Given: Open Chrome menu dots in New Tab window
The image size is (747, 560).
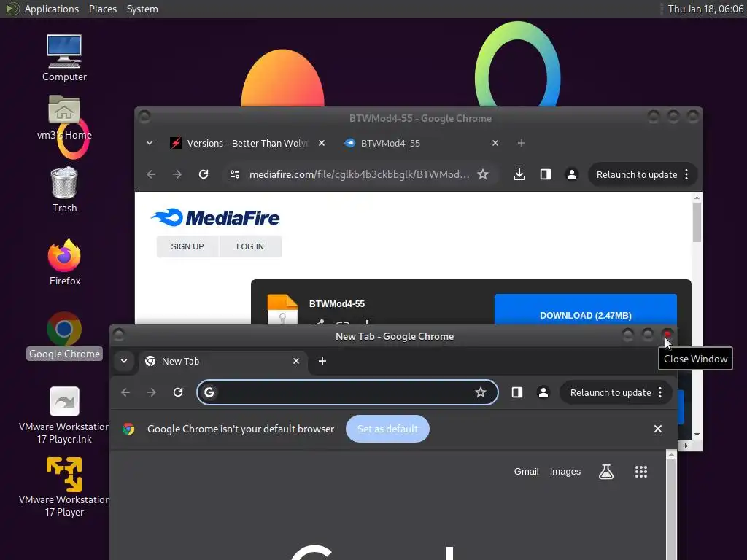Looking at the screenshot, I should pos(660,392).
